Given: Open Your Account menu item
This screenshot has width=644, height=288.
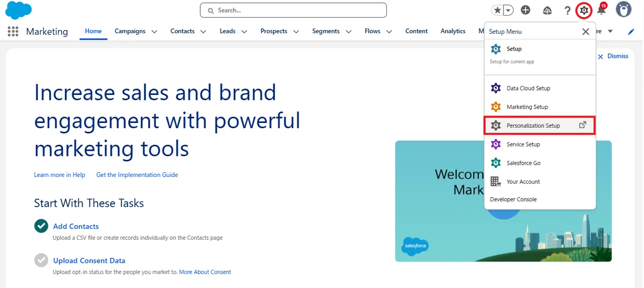Looking at the screenshot, I should [540, 182].
